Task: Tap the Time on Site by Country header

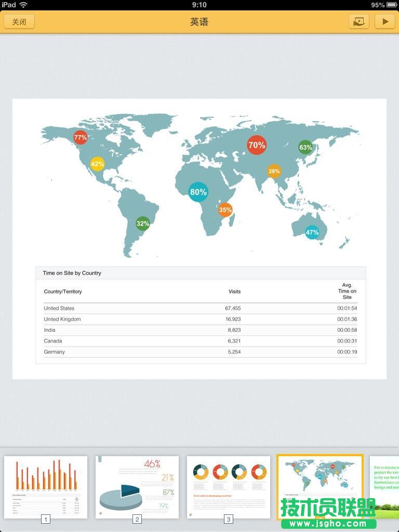Action: tap(72, 273)
